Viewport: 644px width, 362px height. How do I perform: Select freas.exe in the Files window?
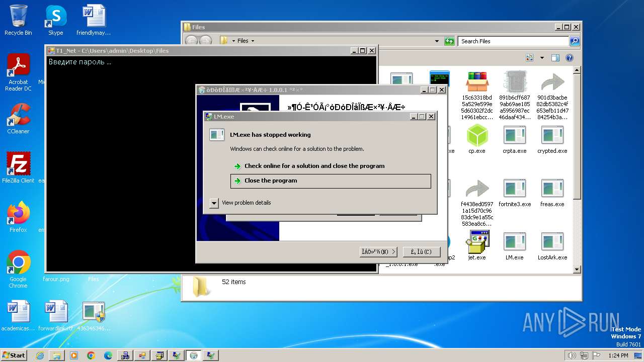point(552,193)
